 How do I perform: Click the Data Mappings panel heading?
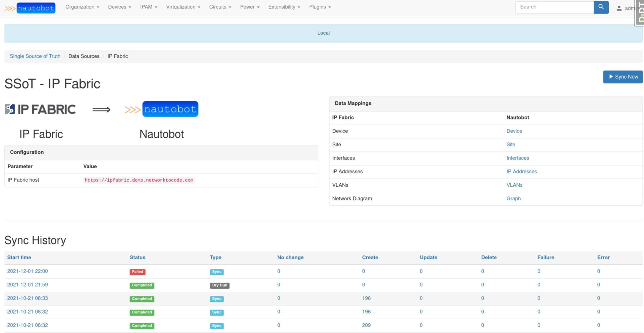353,103
